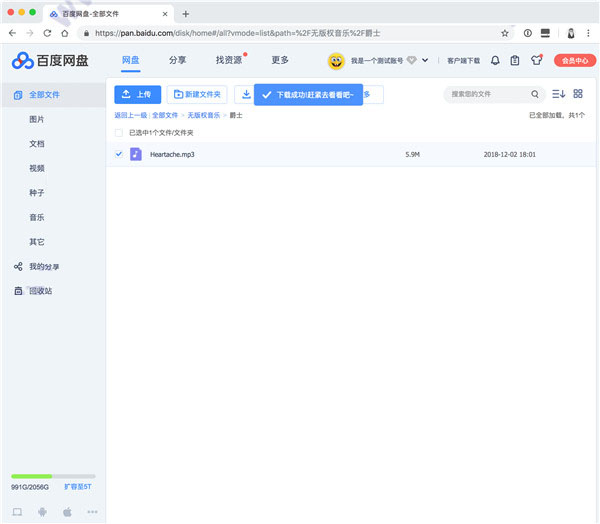600x524 pixels.
Task: Toggle the select-all files checkbox
Action: (x=119, y=132)
